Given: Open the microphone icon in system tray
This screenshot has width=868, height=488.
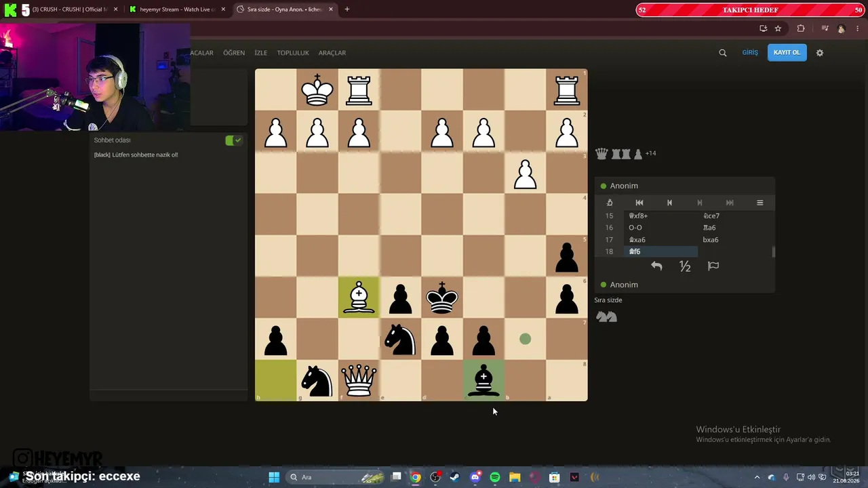Looking at the screenshot, I should pyautogui.click(x=786, y=477).
